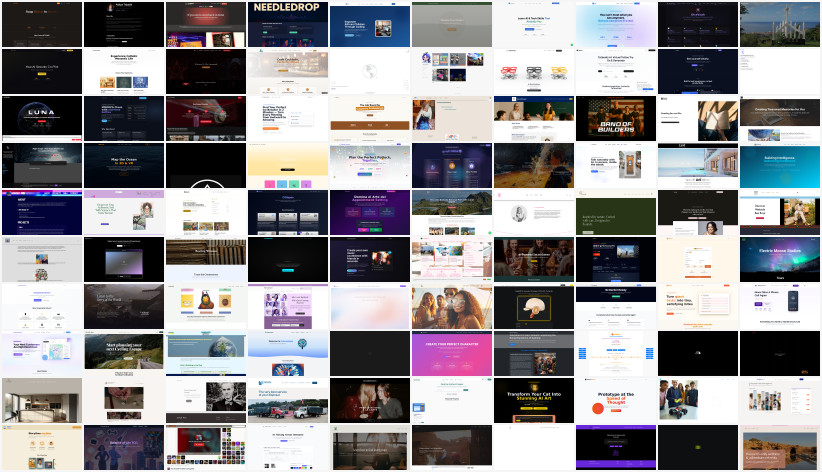Select the brown banner Pre-Job Stand Up thumbnail

[x=370, y=118]
